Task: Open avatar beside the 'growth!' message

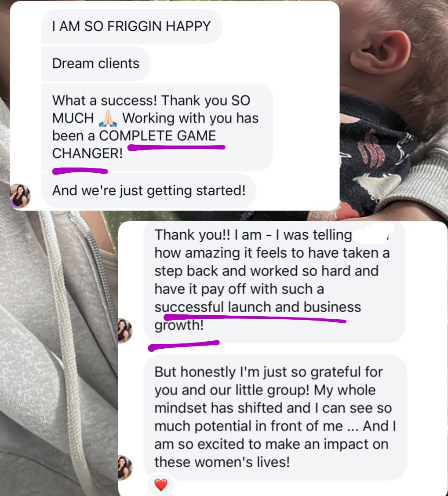Action: (x=125, y=331)
